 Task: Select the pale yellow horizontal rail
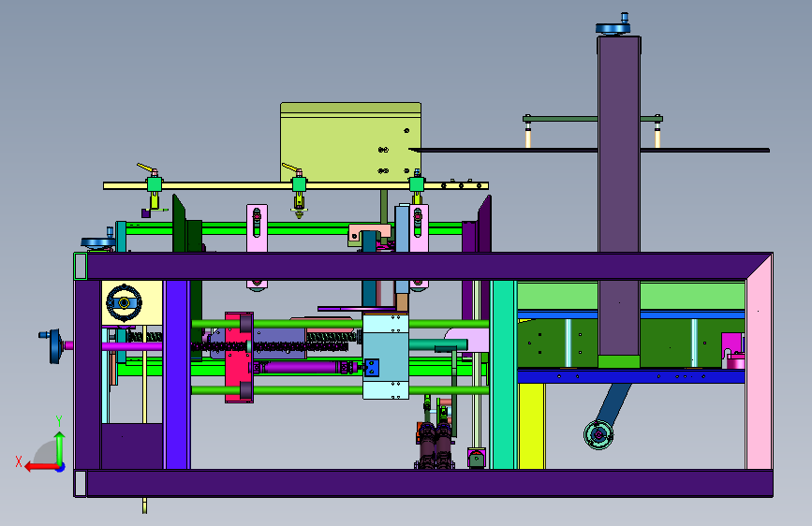296,185
